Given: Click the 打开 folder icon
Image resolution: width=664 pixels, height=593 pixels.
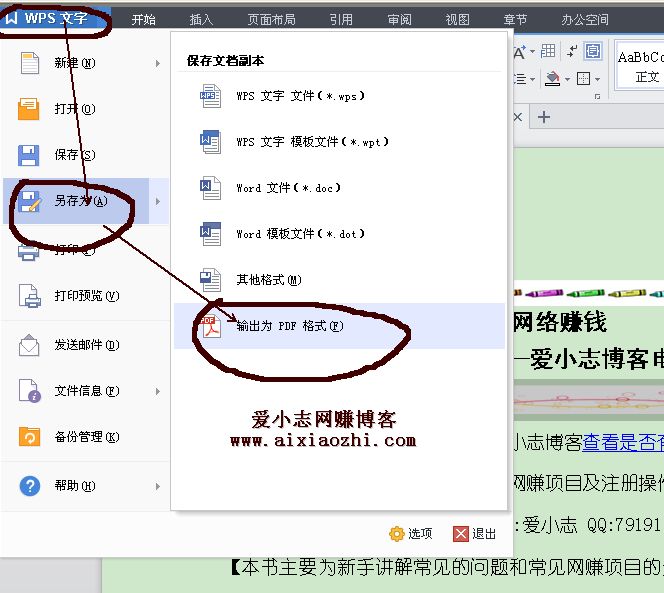Looking at the screenshot, I should point(28,109).
